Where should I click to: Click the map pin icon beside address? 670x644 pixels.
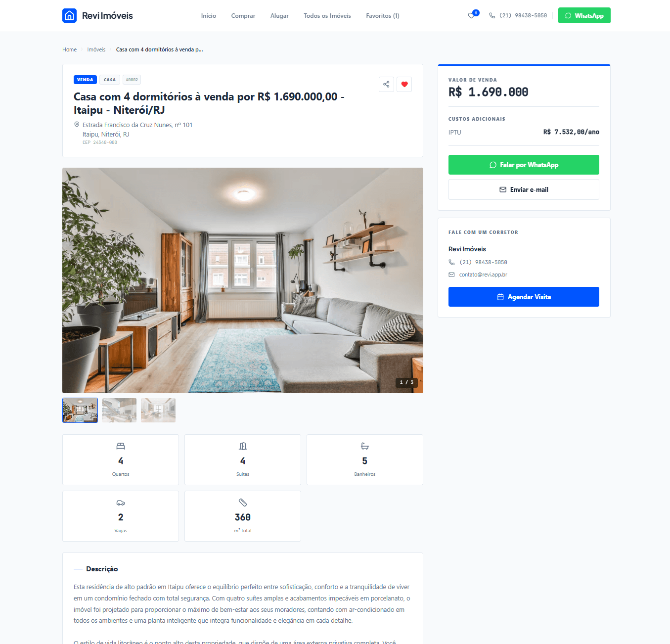77,125
